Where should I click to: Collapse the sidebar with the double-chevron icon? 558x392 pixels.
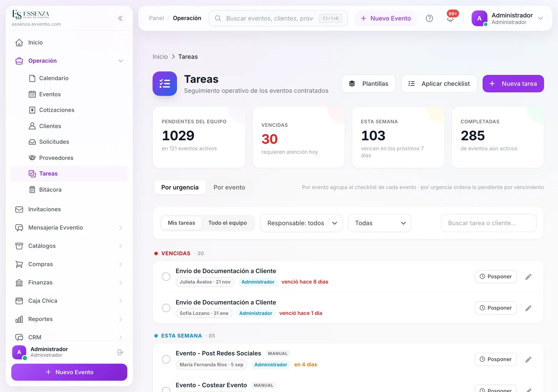[120, 18]
